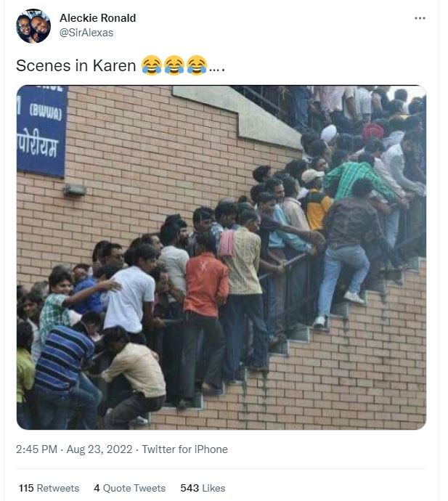Open the three-dot more options menu
This screenshot has width=448, height=501.
[x=420, y=18]
